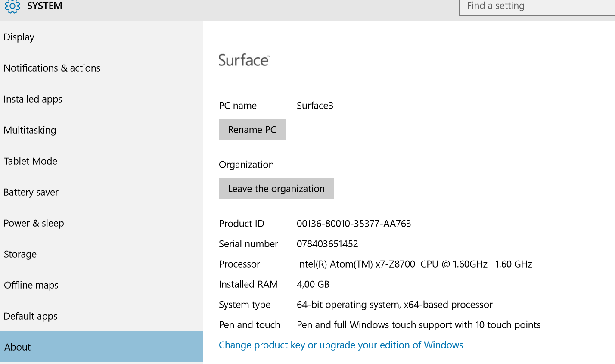Select Power & sleep
Image resolution: width=615 pixels, height=364 pixels.
[x=34, y=223]
